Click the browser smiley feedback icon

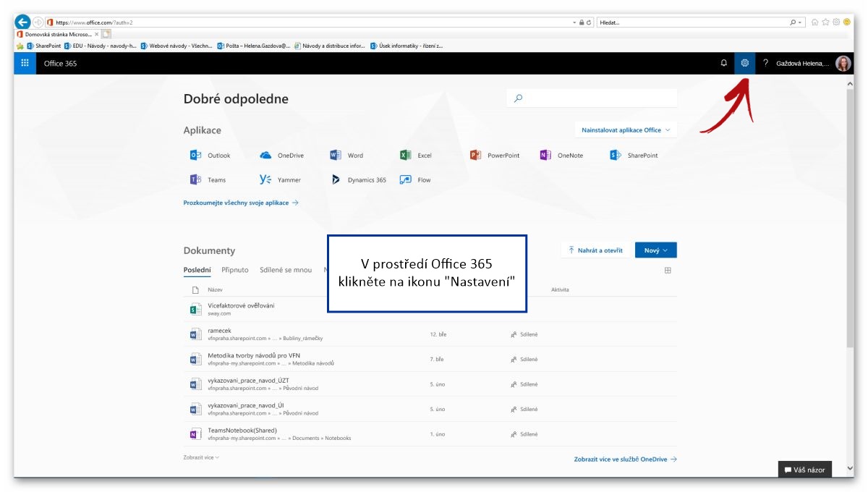pos(846,22)
